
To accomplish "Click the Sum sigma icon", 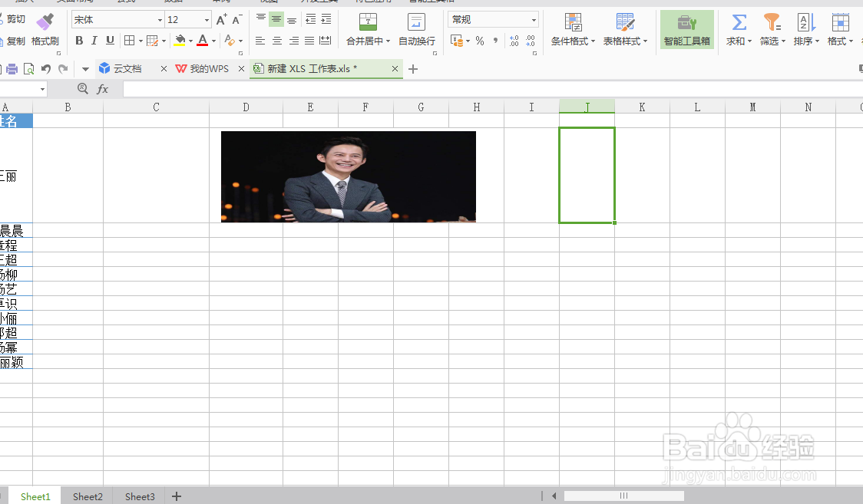I will click(739, 22).
